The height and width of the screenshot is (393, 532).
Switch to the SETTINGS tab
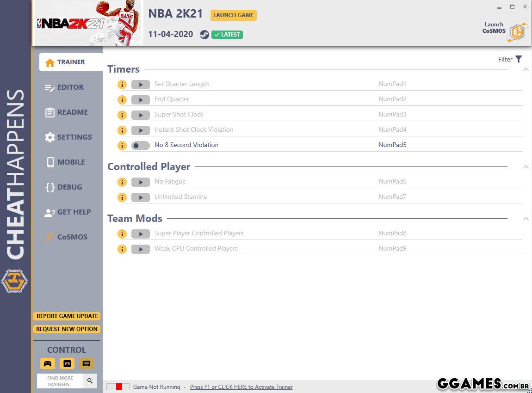pyautogui.click(x=68, y=137)
